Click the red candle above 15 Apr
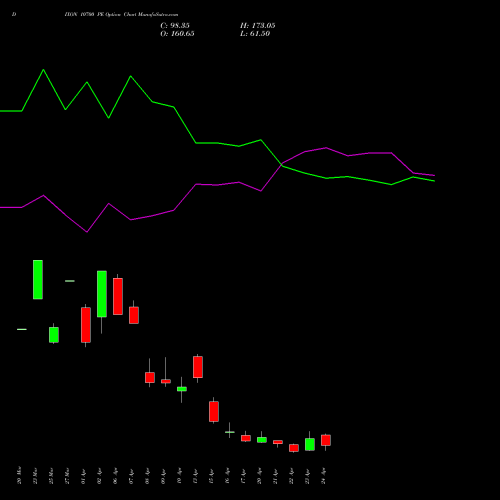Image resolution: width=500 pixels, height=500 pixels. 214,411
